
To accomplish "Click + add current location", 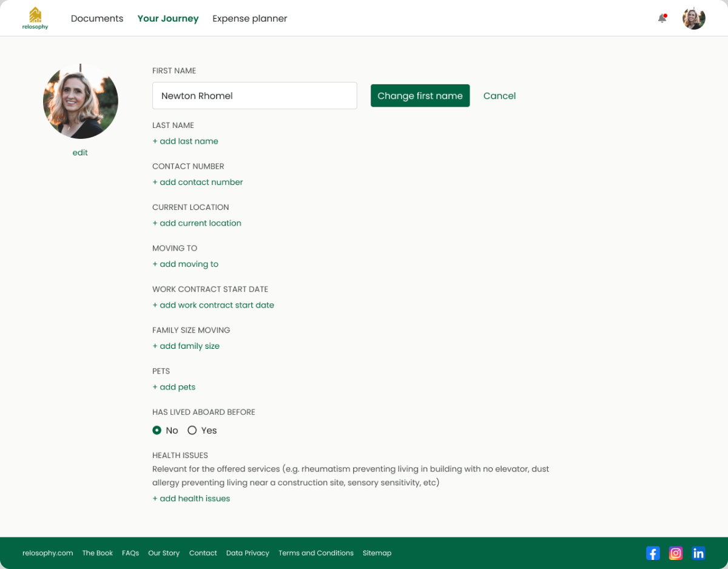I will point(197,223).
